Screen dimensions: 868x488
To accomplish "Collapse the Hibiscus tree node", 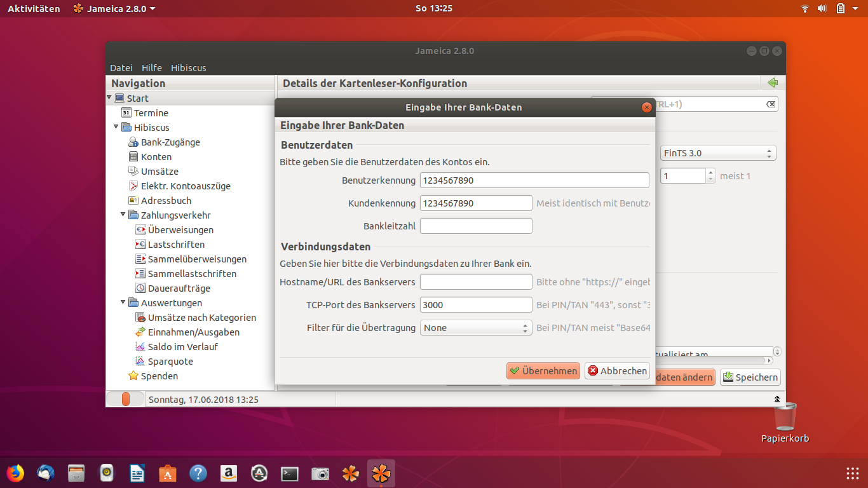I will coord(116,127).
